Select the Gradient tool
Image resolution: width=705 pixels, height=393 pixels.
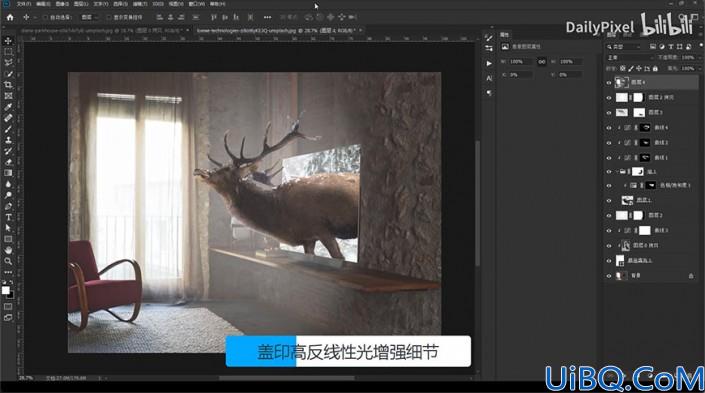point(8,173)
